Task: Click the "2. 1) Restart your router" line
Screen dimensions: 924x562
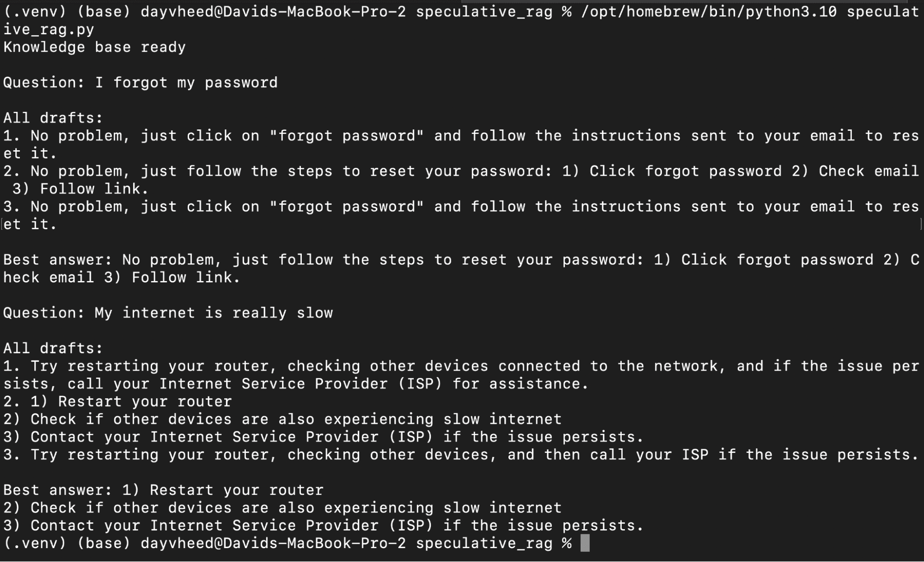Action: 117,401
